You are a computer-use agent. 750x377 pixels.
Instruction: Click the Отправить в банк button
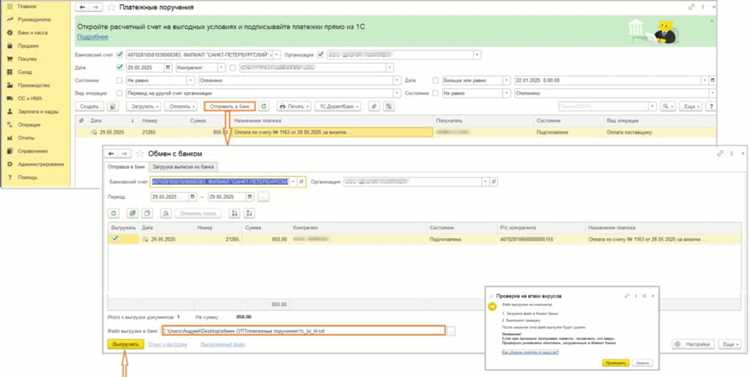230,106
